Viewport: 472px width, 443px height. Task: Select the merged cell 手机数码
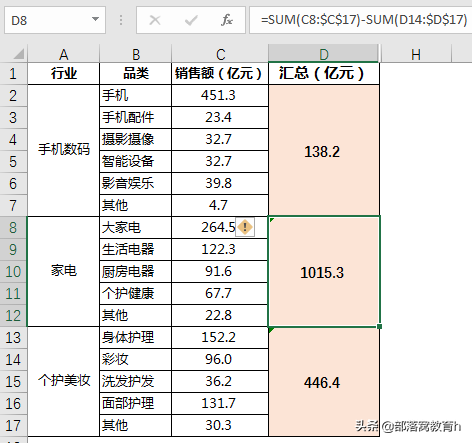(x=64, y=150)
